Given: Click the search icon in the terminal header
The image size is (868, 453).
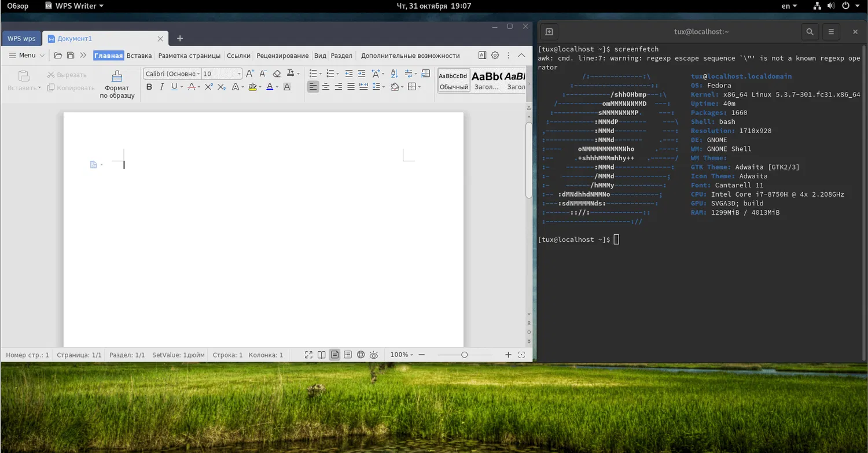Looking at the screenshot, I should 810,32.
